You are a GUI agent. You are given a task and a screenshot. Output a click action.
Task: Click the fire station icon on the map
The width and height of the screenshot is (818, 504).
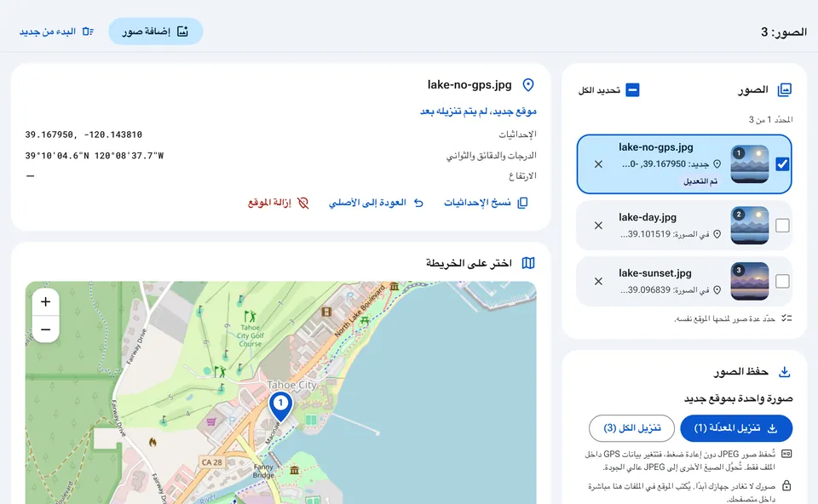click(153, 442)
